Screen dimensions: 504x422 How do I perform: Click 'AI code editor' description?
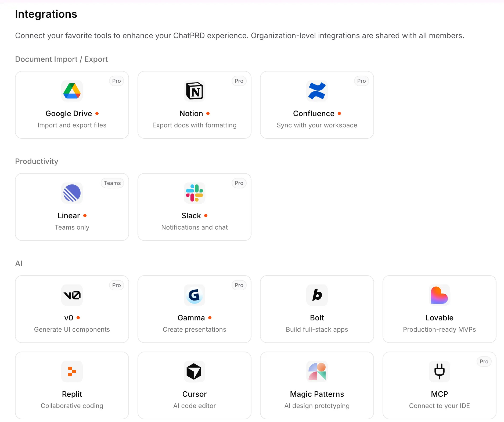point(195,406)
